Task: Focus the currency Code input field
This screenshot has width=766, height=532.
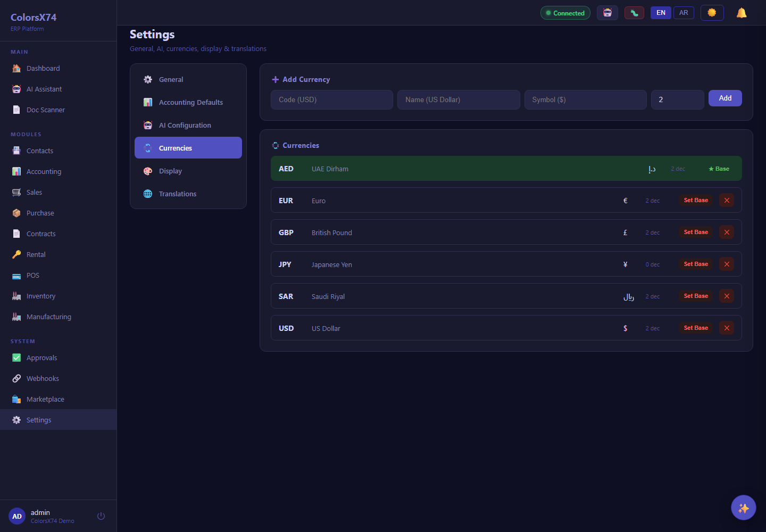Action: coord(332,99)
